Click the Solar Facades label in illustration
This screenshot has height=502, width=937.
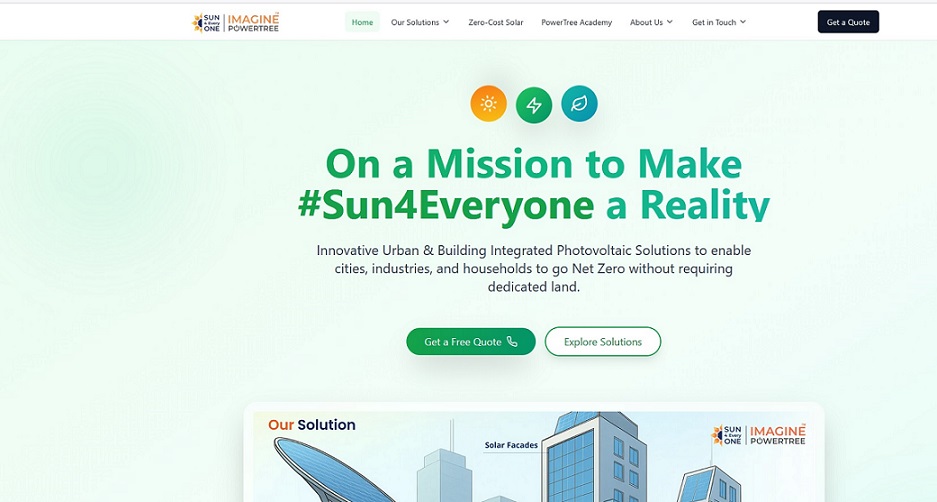[x=511, y=445]
